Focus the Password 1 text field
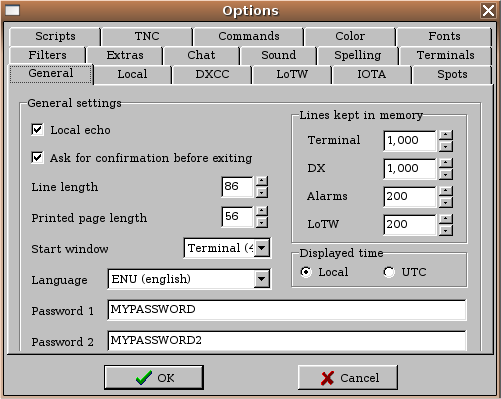This screenshot has height=399, width=501. (287, 310)
